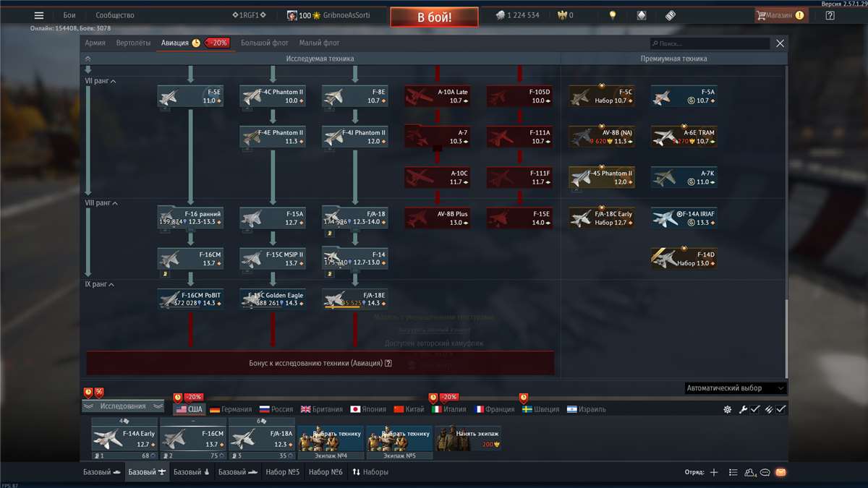The image size is (868, 488).
Task: Open the gear settings icon by nation flags
Action: (x=728, y=409)
